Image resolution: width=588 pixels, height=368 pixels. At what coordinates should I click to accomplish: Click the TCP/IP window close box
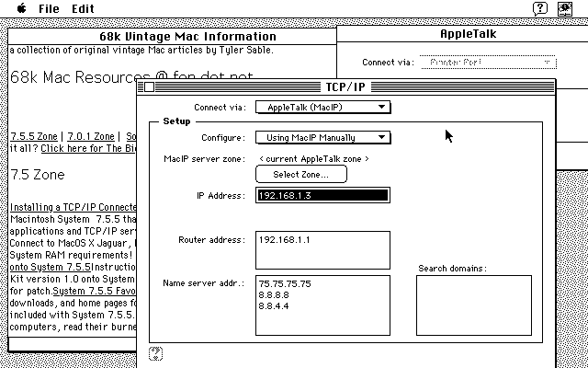pos(149,87)
